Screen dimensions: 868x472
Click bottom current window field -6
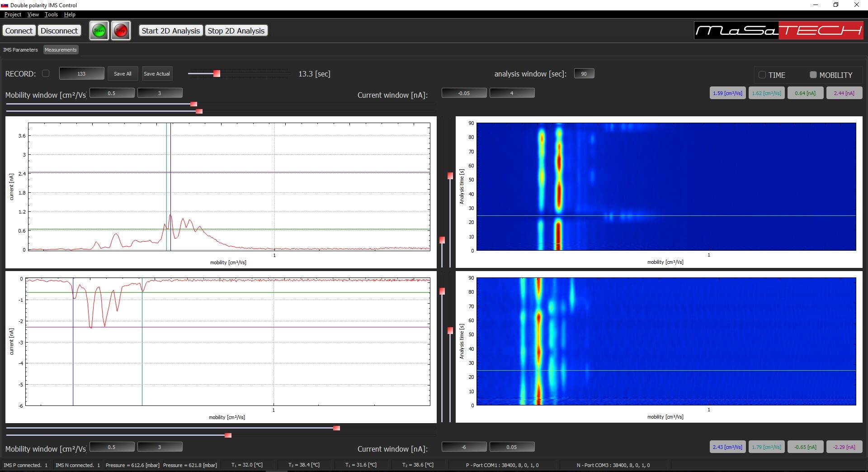pos(464,447)
